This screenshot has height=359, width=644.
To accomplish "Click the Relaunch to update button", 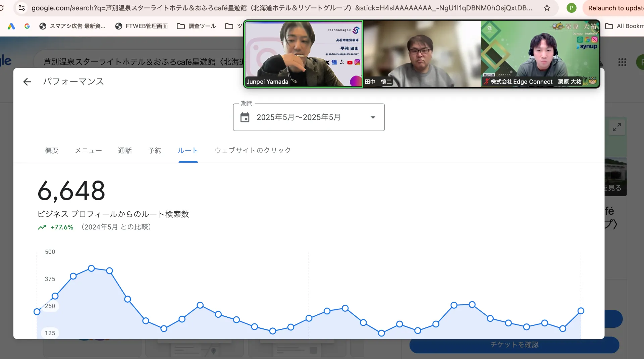I will click(615, 8).
